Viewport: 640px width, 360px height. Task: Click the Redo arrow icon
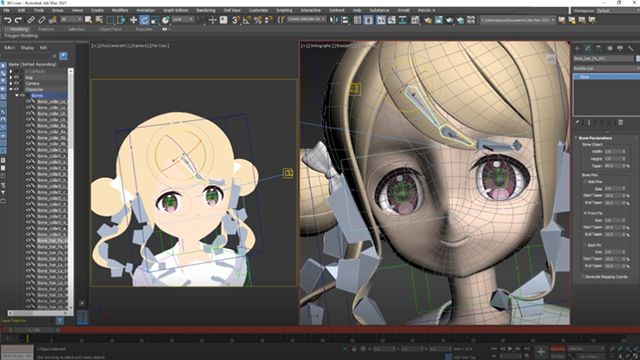click(x=18, y=20)
